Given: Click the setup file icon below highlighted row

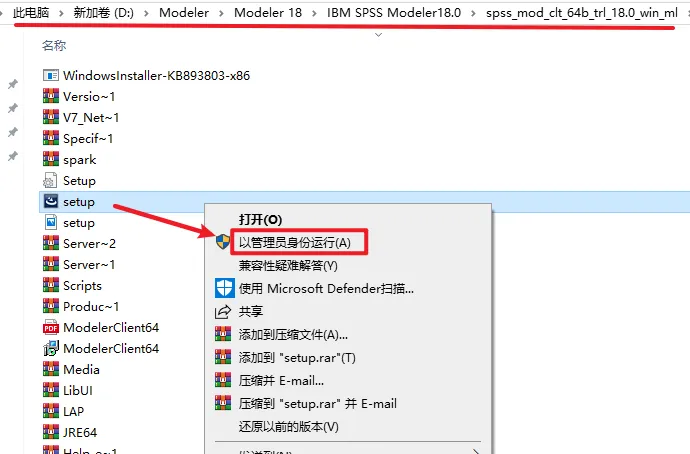Looking at the screenshot, I should pos(51,222).
